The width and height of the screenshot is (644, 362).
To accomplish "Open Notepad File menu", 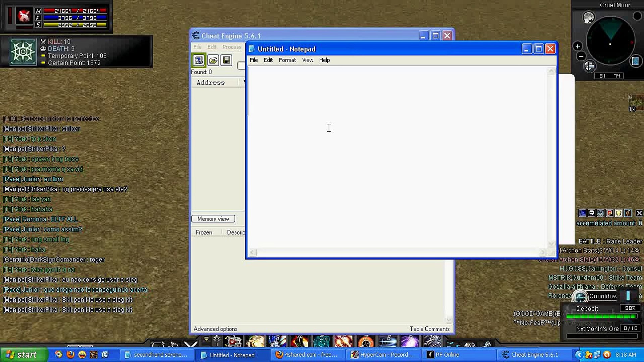I will click(254, 60).
